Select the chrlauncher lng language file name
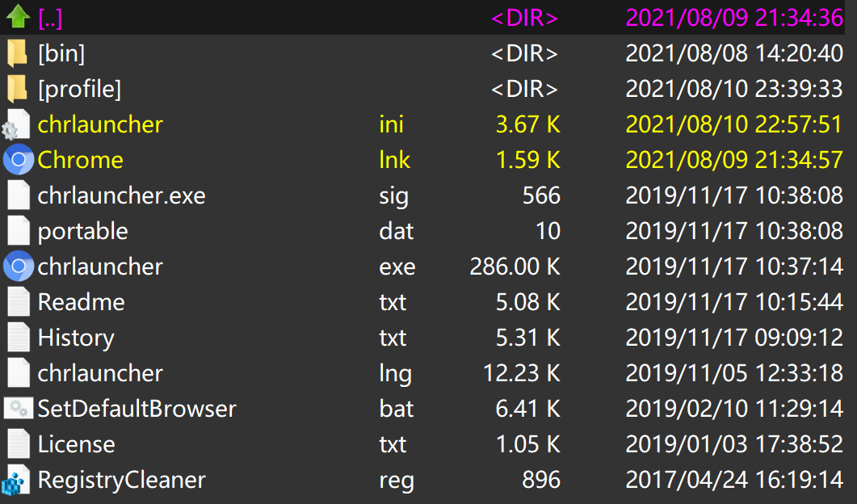 tap(100, 373)
